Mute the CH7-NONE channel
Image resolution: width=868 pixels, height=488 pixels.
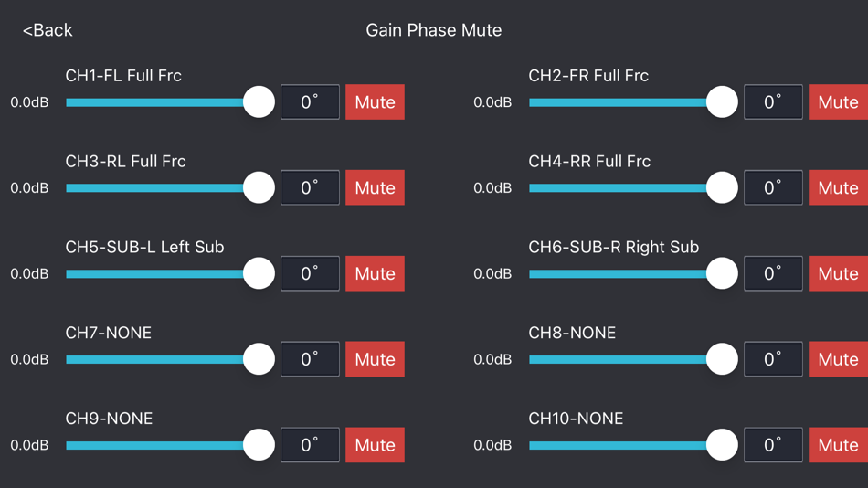pyautogui.click(x=375, y=359)
